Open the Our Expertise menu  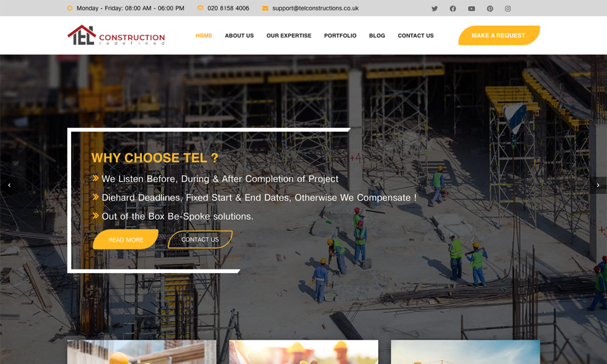pos(289,36)
